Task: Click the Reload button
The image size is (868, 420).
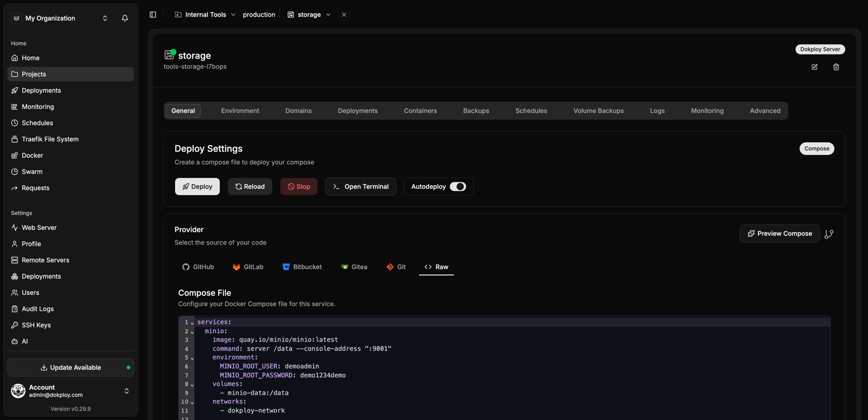Action: coord(250,186)
